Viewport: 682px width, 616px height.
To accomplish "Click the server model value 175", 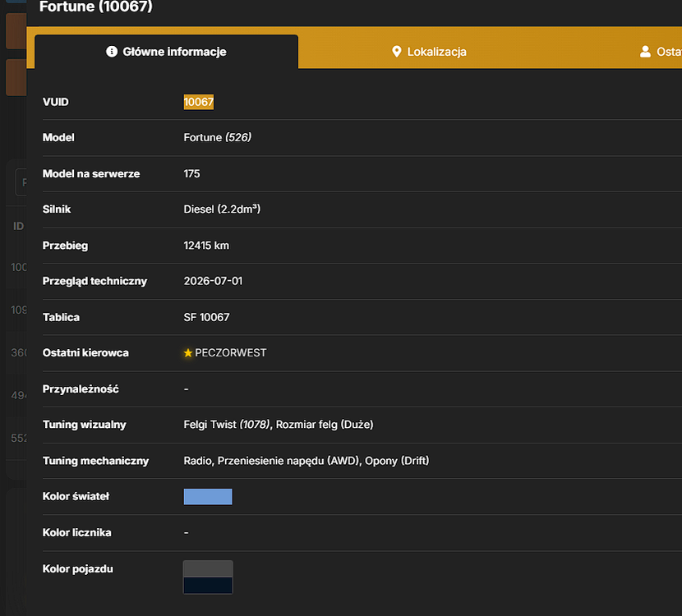I will click(191, 174).
